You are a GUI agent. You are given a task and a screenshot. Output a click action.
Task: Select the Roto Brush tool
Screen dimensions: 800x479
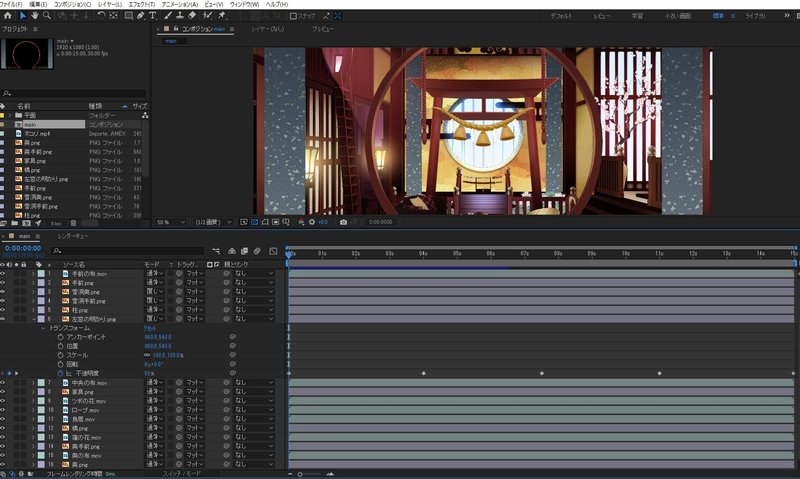[207, 15]
